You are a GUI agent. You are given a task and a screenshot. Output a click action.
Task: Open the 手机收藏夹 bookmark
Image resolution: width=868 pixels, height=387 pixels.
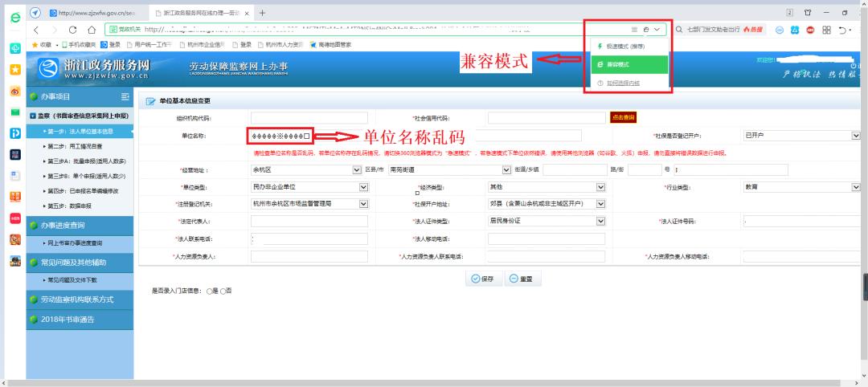point(79,45)
